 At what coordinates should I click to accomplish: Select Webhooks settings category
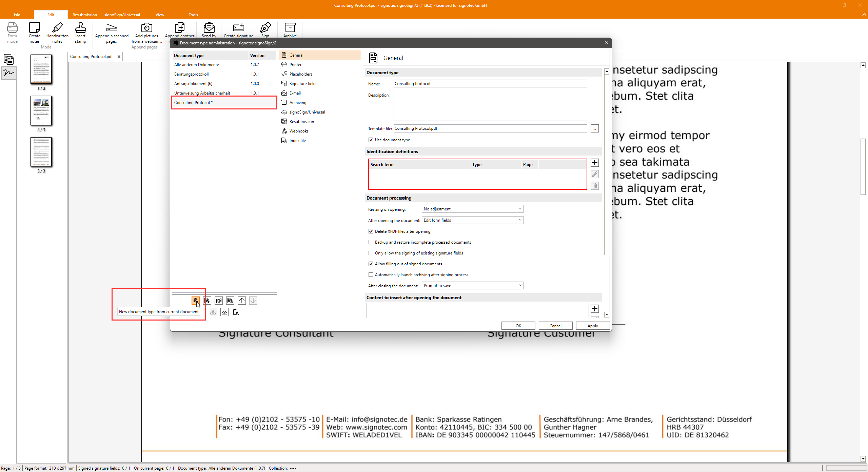point(320,131)
